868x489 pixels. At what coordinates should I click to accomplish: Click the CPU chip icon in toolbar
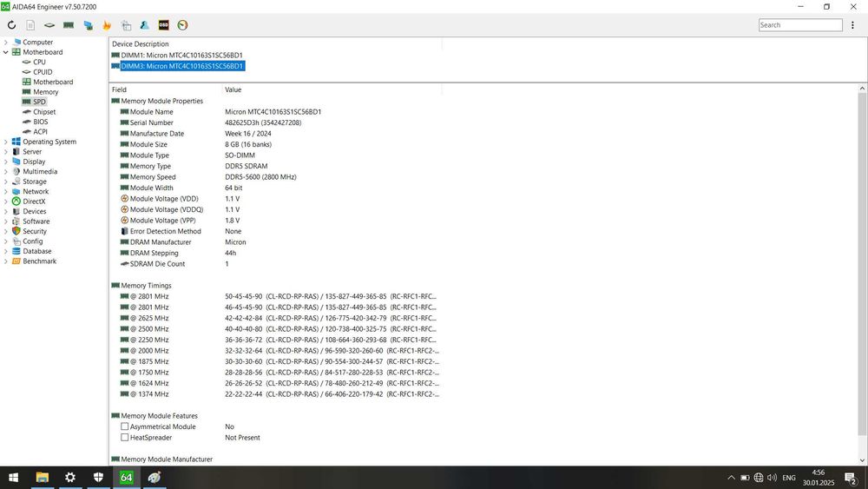click(49, 25)
